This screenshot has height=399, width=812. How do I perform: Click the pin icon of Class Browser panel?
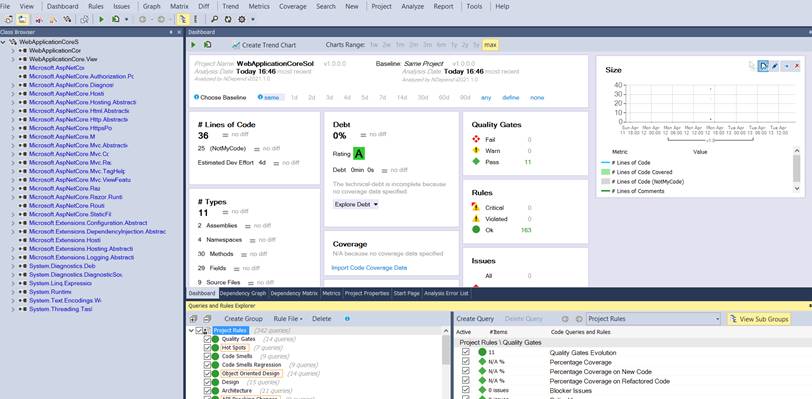tap(171, 32)
